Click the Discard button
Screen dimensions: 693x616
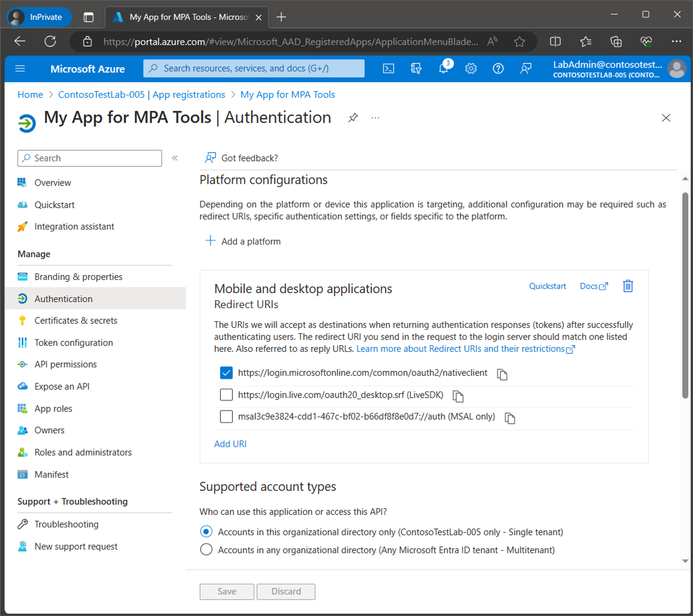(286, 591)
